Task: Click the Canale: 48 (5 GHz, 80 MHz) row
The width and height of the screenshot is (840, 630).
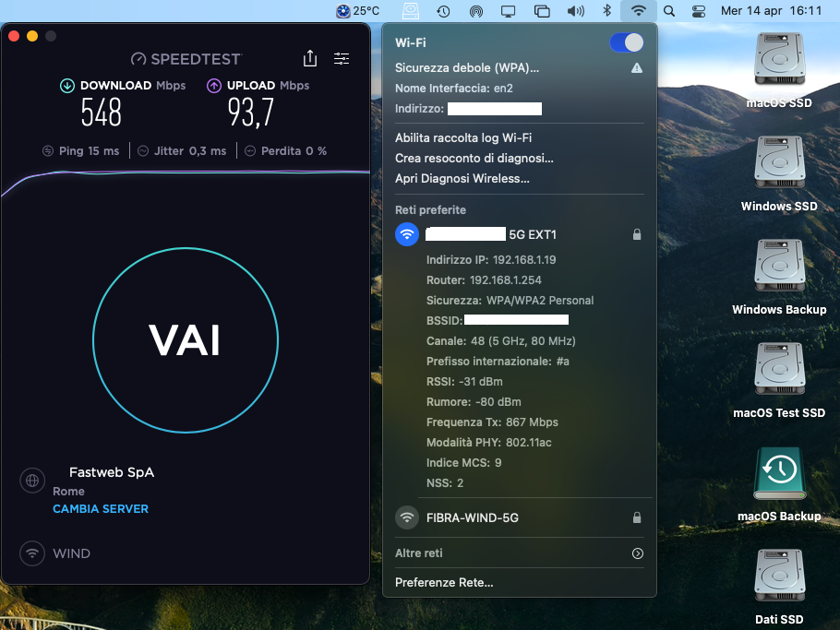Action: coord(501,341)
